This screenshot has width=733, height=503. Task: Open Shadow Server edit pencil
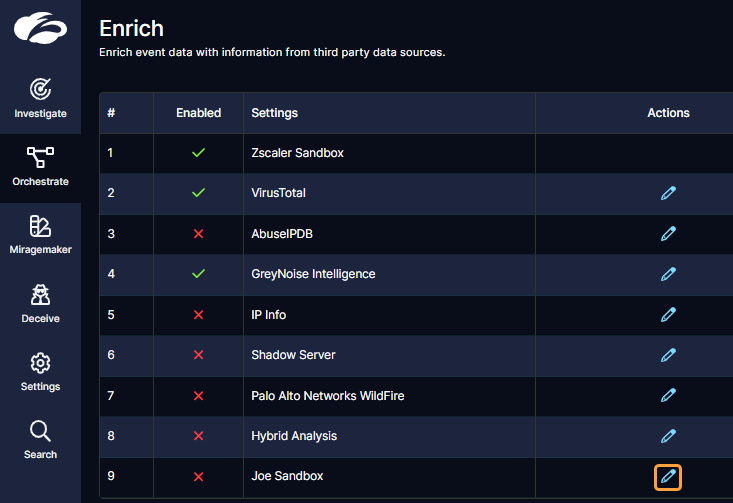click(x=668, y=355)
